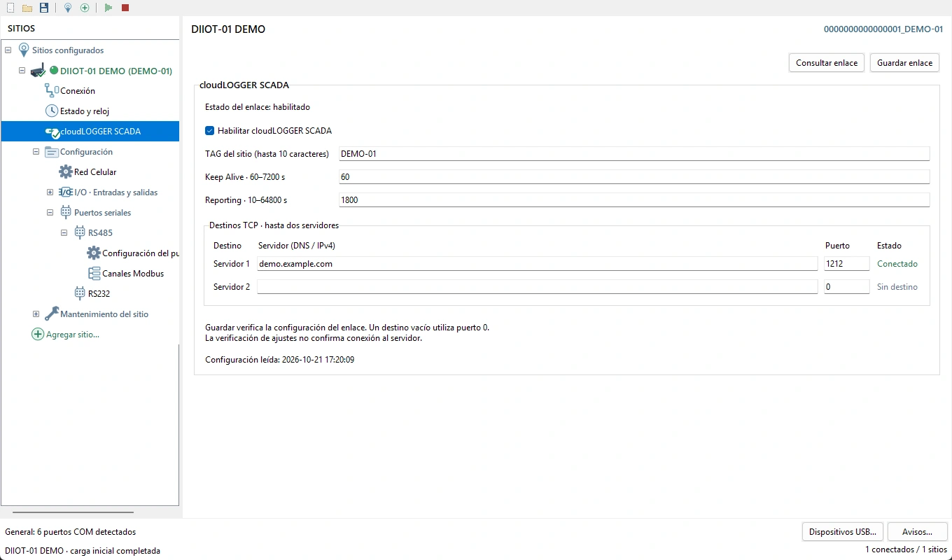
Task: Click the open folder toolbar icon
Action: [x=27, y=8]
